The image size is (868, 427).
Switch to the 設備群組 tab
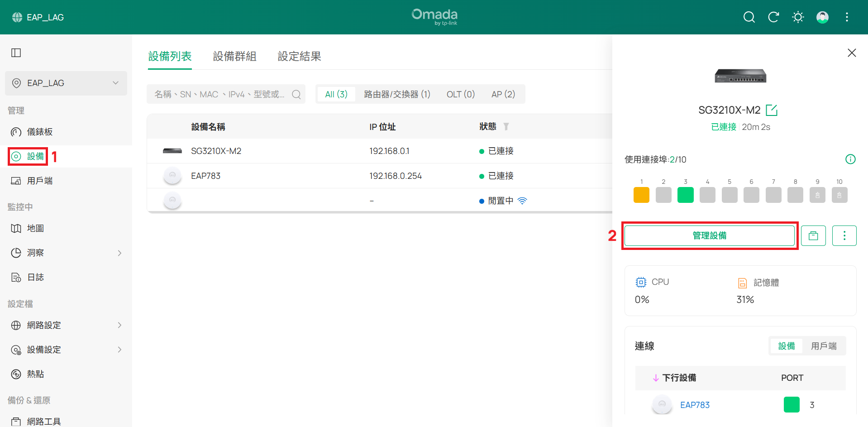tap(234, 56)
